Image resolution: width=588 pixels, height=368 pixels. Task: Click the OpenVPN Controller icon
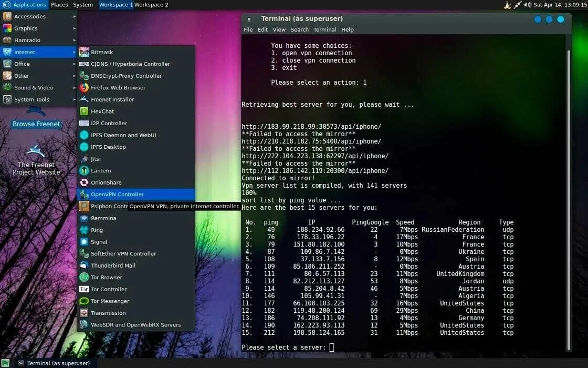pos(84,194)
